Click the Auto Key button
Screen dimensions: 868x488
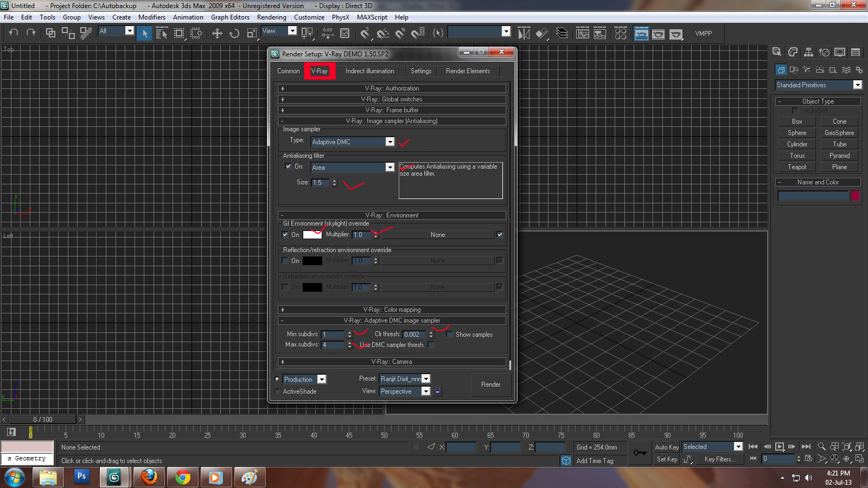click(667, 447)
